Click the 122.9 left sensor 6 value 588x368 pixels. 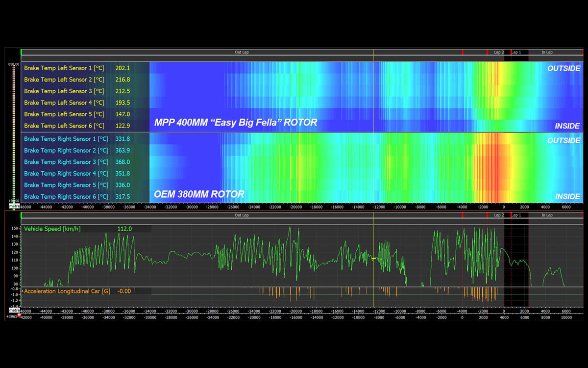point(122,126)
